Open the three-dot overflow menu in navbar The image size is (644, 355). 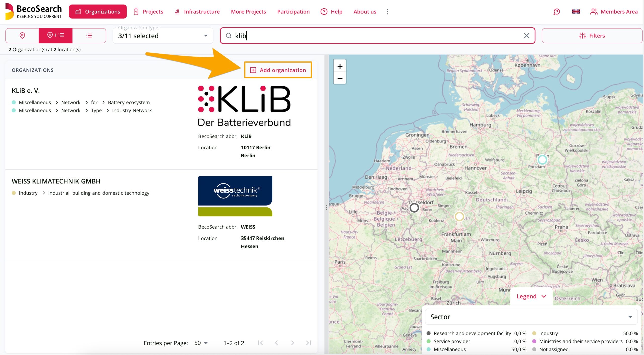387,12
